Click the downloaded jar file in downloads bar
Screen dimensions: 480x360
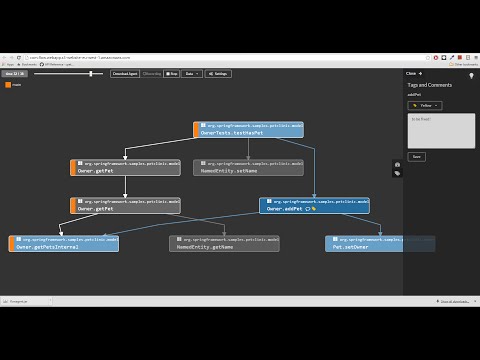(23, 301)
